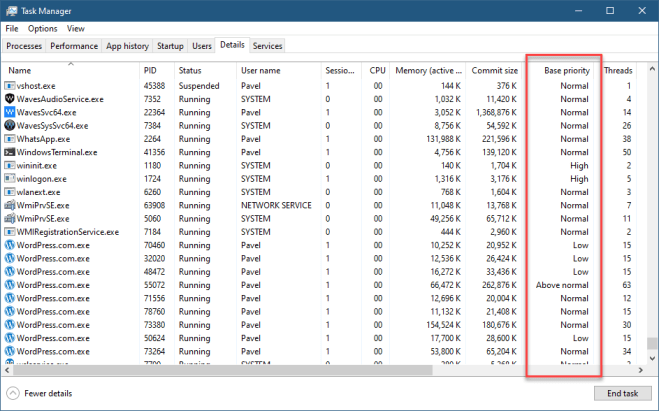Collapse view using Fewer details chevron

tap(13, 393)
